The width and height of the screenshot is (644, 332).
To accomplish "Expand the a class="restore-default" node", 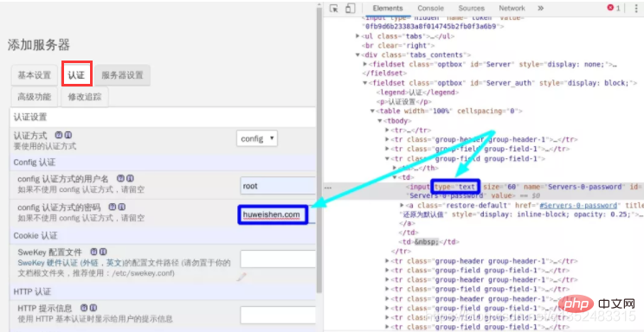I will (x=402, y=205).
